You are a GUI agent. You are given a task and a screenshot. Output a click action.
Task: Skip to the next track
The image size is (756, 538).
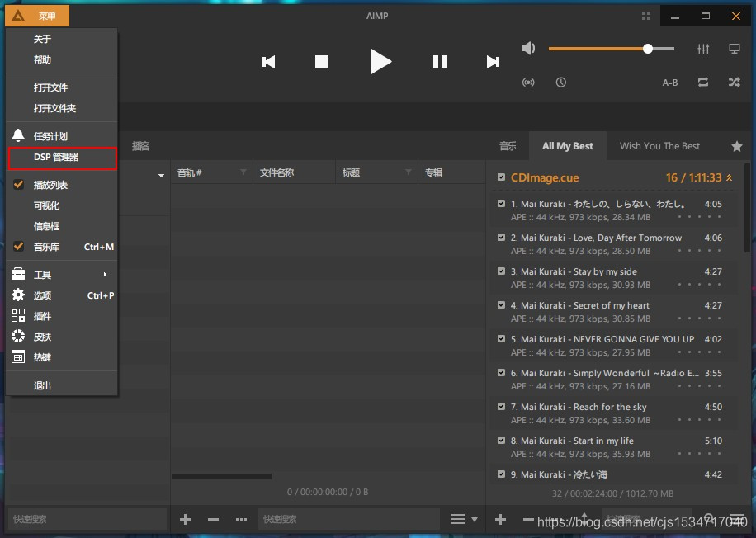493,62
